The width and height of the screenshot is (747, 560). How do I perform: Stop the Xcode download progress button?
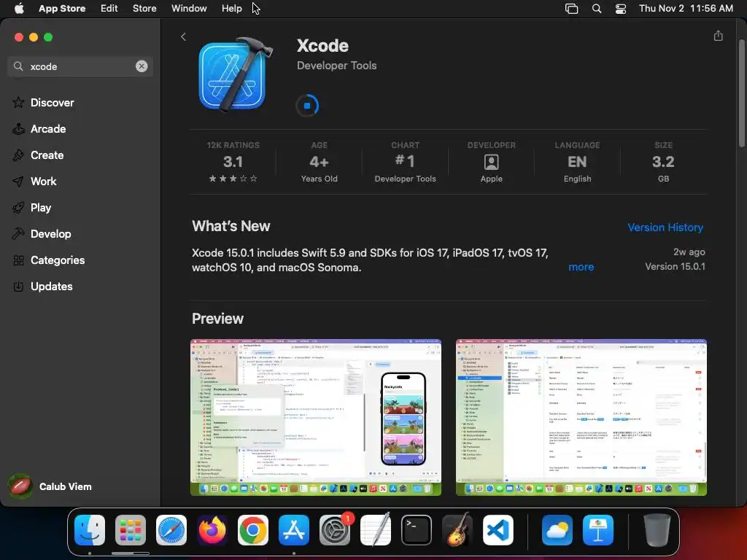tap(307, 105)
